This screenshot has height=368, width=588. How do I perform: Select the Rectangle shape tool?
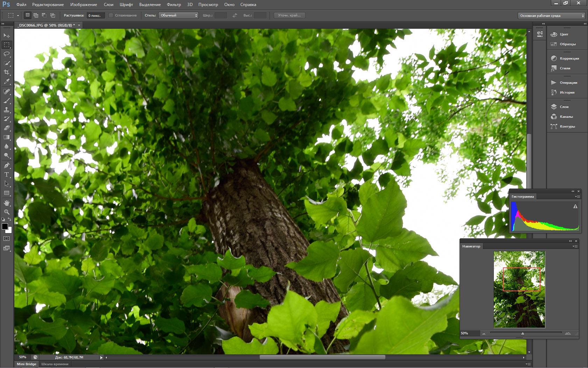[7, 193]
